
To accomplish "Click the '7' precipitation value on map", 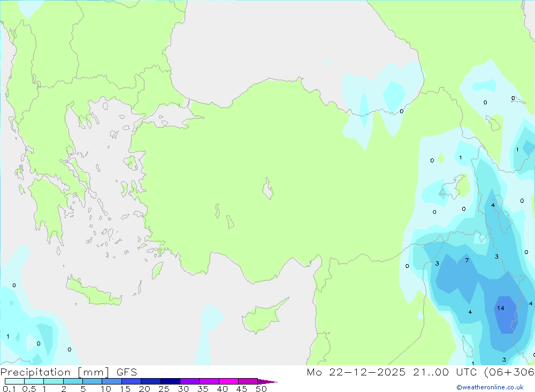I will (x=467, y=260).
